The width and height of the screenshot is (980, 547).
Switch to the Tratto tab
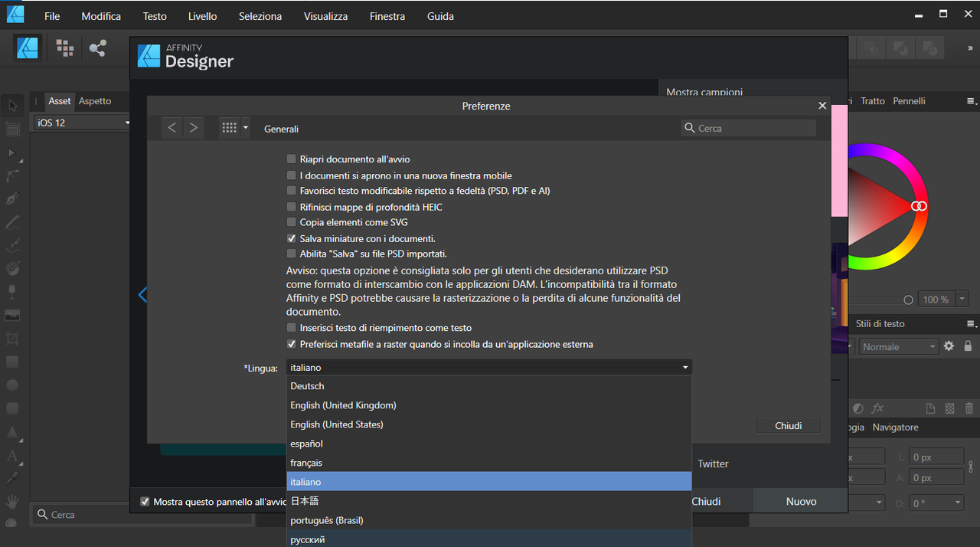coord(872,101)
